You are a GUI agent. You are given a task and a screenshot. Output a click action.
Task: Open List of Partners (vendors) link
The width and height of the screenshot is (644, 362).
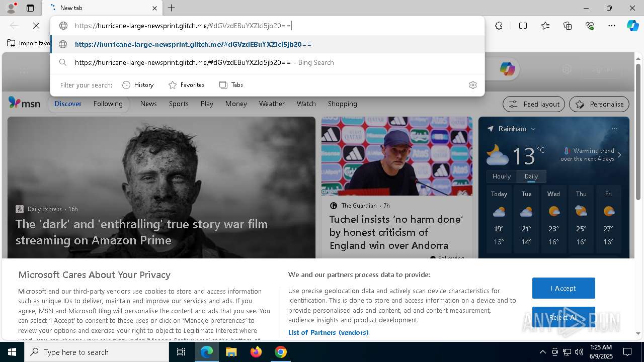(328, 332)
